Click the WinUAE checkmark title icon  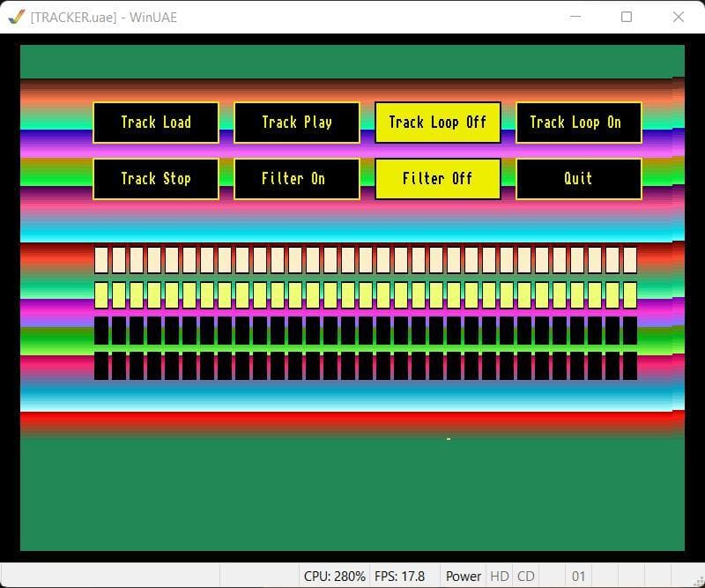click(x=17, y=17)
